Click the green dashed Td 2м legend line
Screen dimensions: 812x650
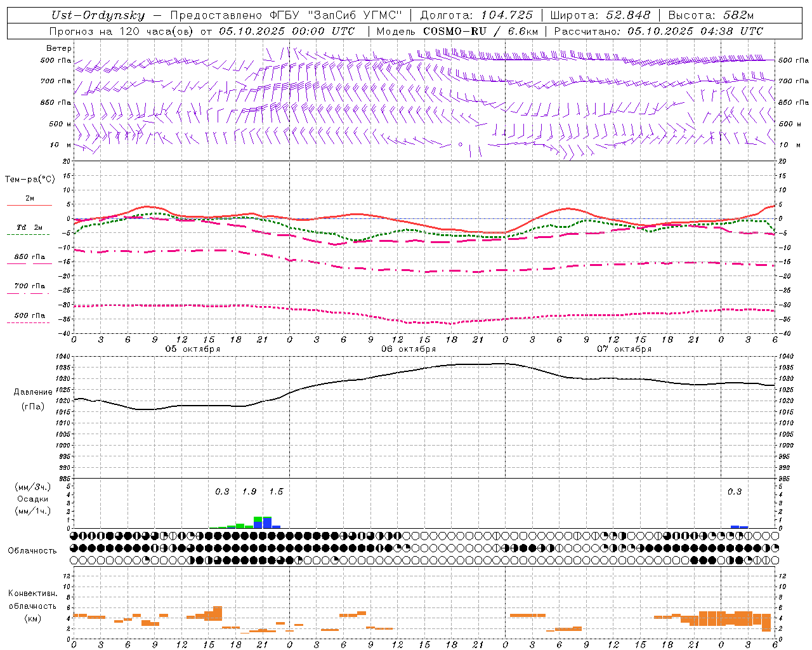point(28,234)
